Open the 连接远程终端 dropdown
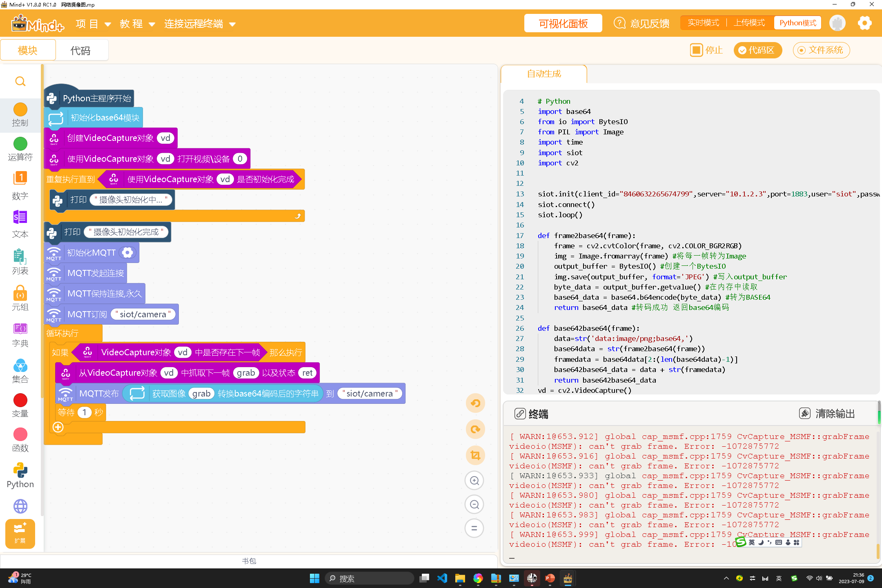Screen dimensions: 882x588 (200, 24)
